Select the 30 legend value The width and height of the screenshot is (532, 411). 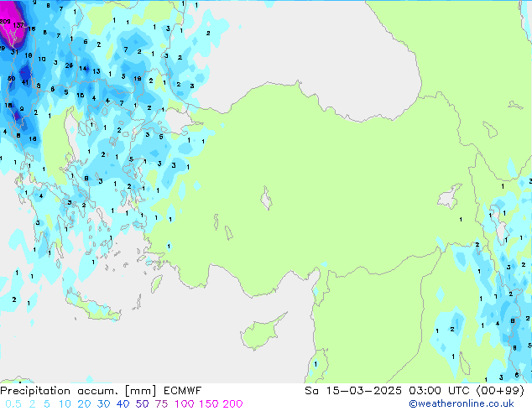pos(103,404)
